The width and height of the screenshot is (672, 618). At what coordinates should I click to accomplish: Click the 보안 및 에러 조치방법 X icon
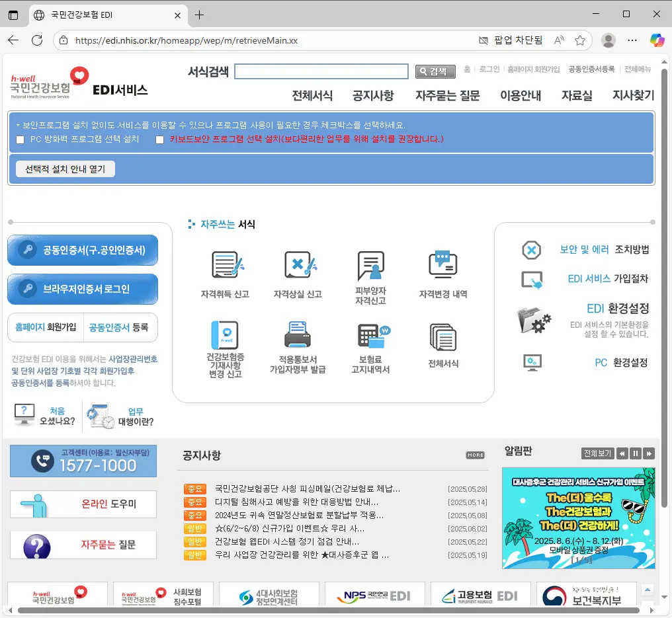pos(531,250)
